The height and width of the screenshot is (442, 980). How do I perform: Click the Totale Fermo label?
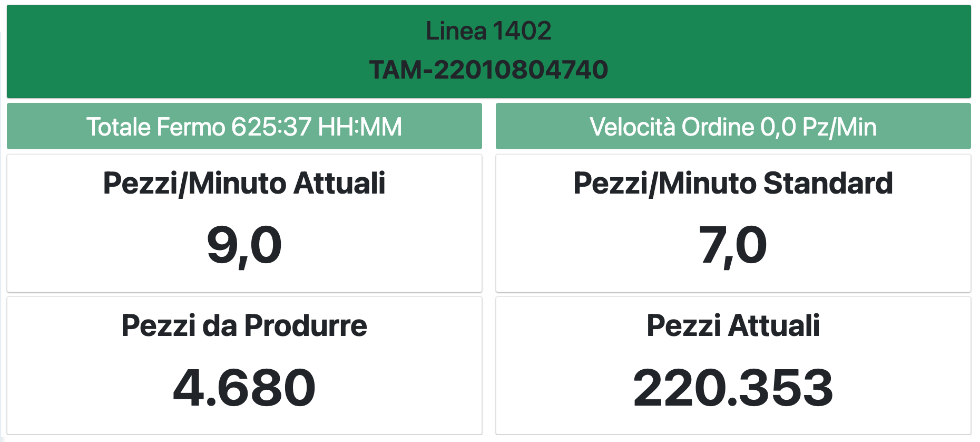pos(155,127)
